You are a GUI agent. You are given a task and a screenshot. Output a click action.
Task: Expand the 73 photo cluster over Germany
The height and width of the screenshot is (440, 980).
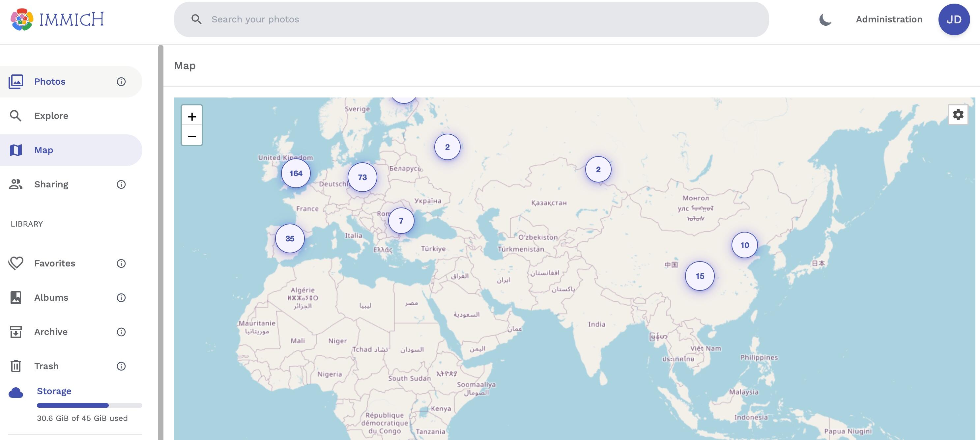[362, 177]
